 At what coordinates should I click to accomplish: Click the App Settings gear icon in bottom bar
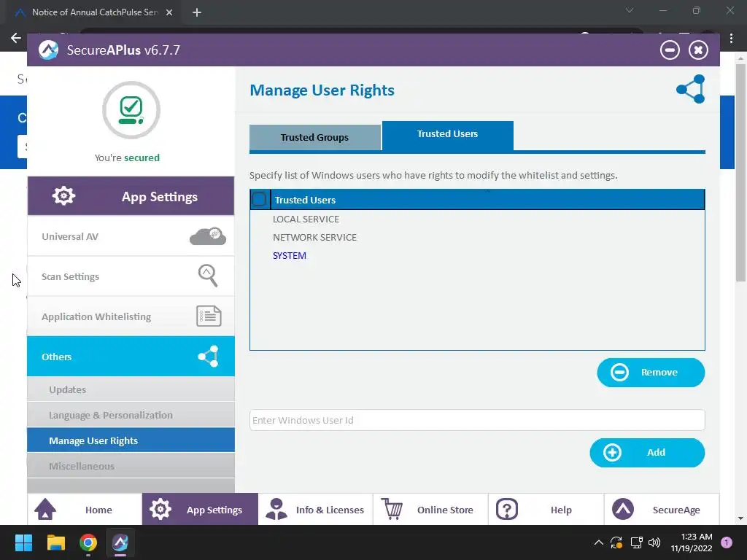[160, 509]
